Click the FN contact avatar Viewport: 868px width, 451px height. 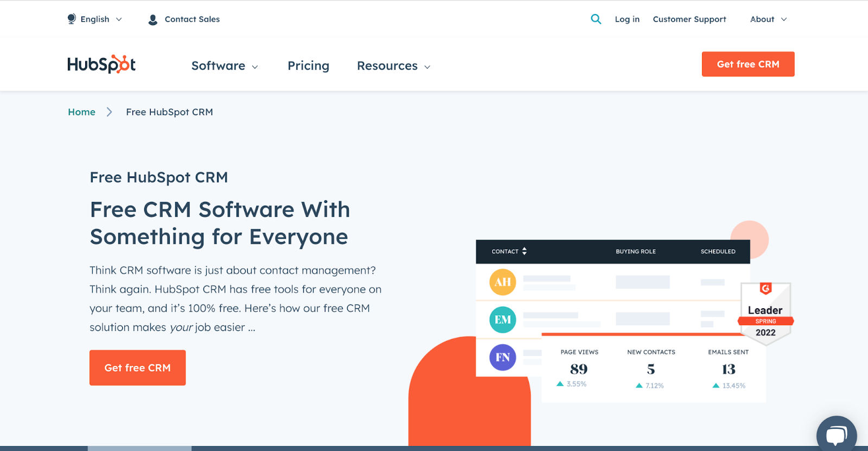(x=502, y=357)
